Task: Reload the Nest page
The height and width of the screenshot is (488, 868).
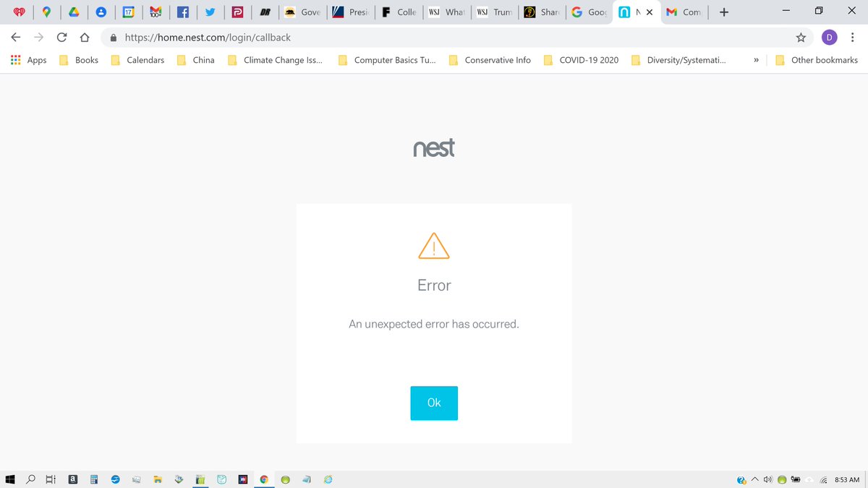Action: 62,37
